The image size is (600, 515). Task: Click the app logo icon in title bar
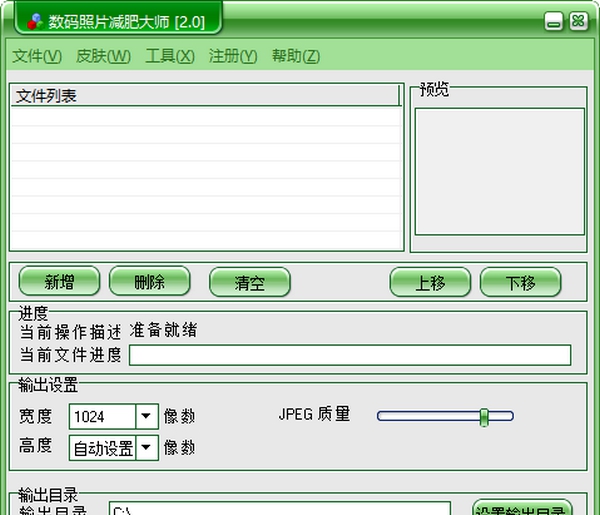coord(35,21)
